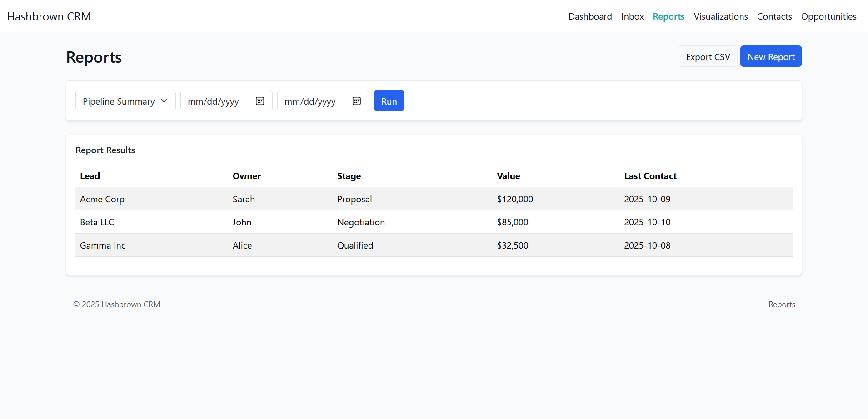Focus the start date input field
Viewport: 868px width, 419px height.
(214, 101)
